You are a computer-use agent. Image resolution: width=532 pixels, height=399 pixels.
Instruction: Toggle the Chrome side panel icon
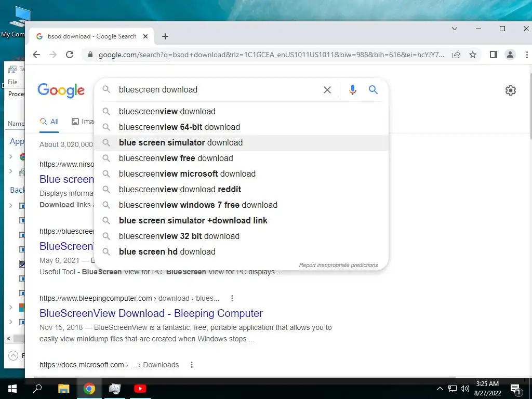pos(494,55)
